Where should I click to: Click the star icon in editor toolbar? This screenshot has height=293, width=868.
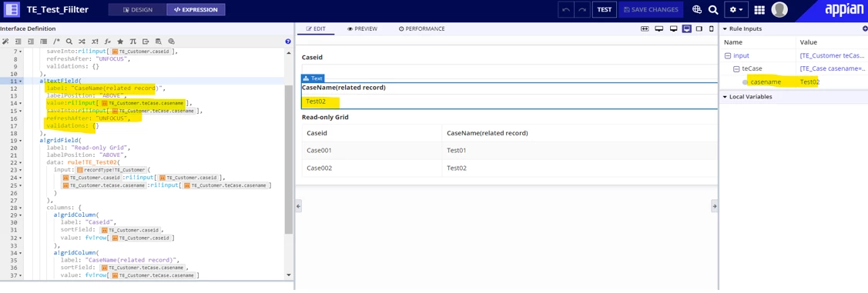point(120,42)
